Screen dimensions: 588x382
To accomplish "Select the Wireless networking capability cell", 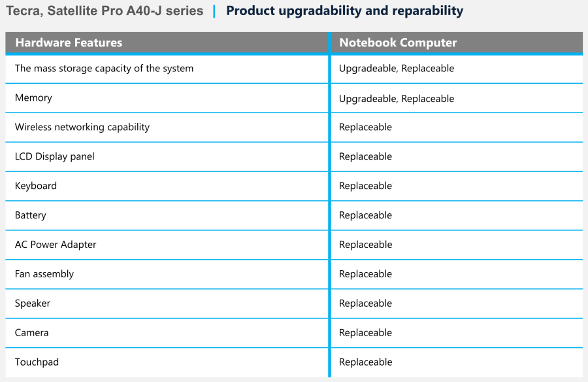I will 82,128.
